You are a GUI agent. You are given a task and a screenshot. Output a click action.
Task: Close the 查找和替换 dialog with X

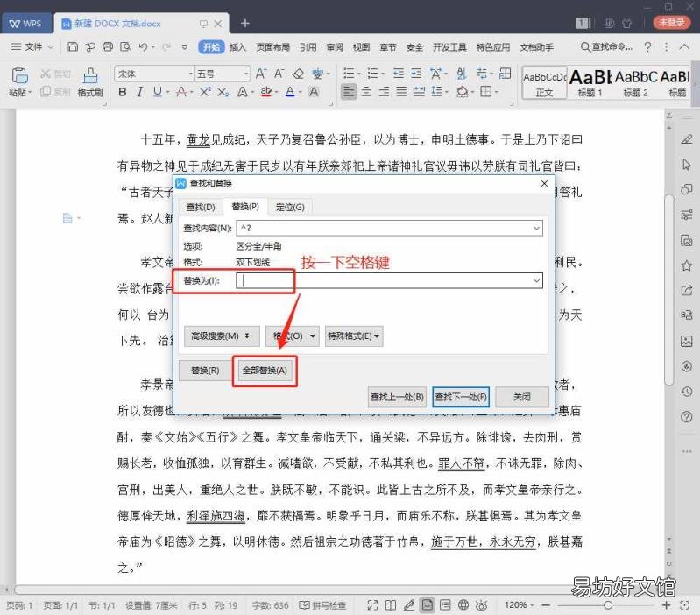click(x=544, y=183)
